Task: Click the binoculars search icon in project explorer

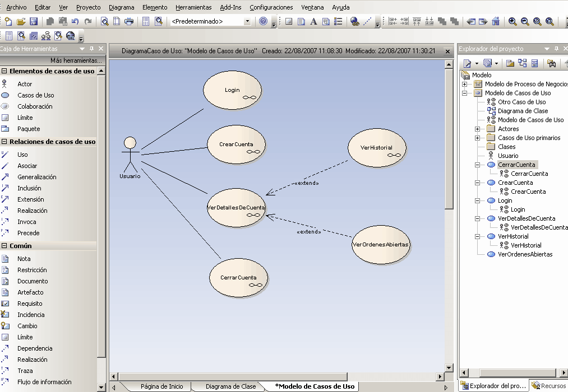Action: click(x=551, y=64)
